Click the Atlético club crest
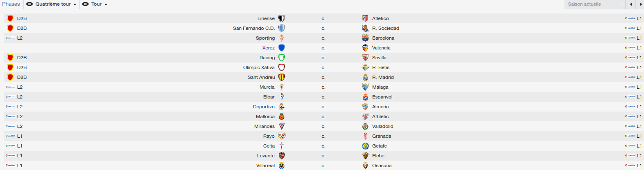The width and height of the screenshot is (644, 170). pyautogui.click(x=365, y=18)
